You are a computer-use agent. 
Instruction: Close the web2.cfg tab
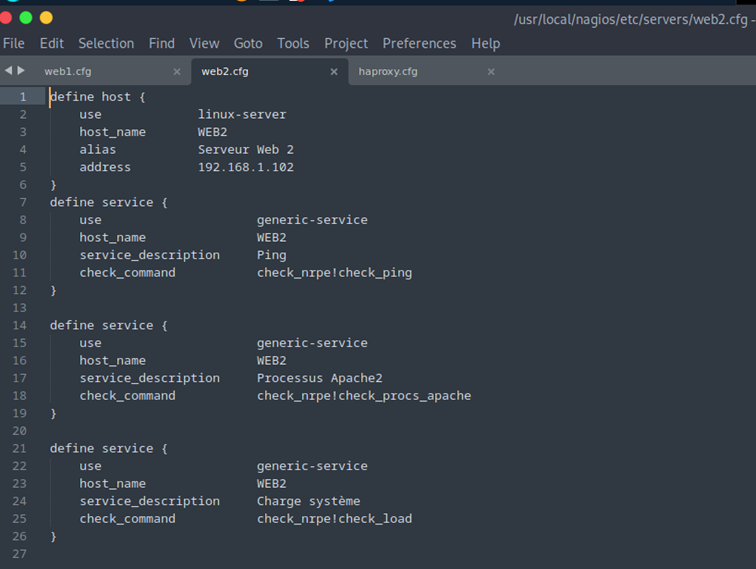pyautogui.click(x=334, y=72)
